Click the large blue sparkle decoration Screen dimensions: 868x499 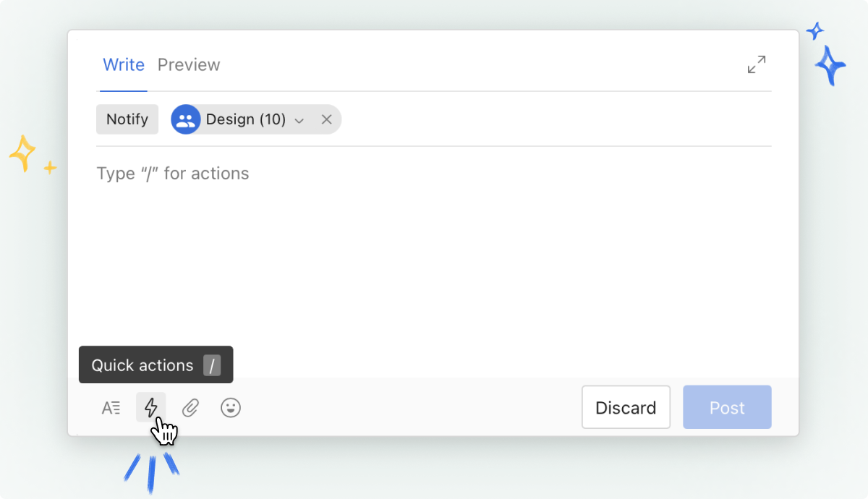click(x=830, y=66)
